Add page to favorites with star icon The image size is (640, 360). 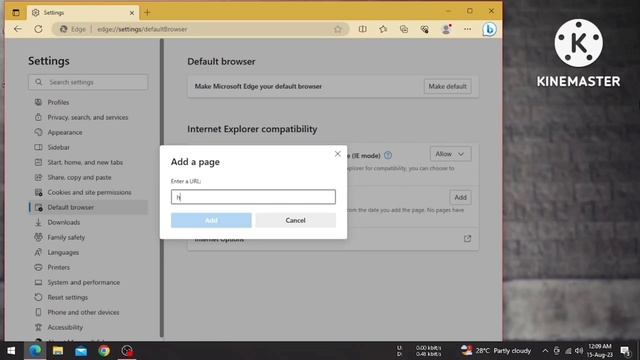coord(338,29)
